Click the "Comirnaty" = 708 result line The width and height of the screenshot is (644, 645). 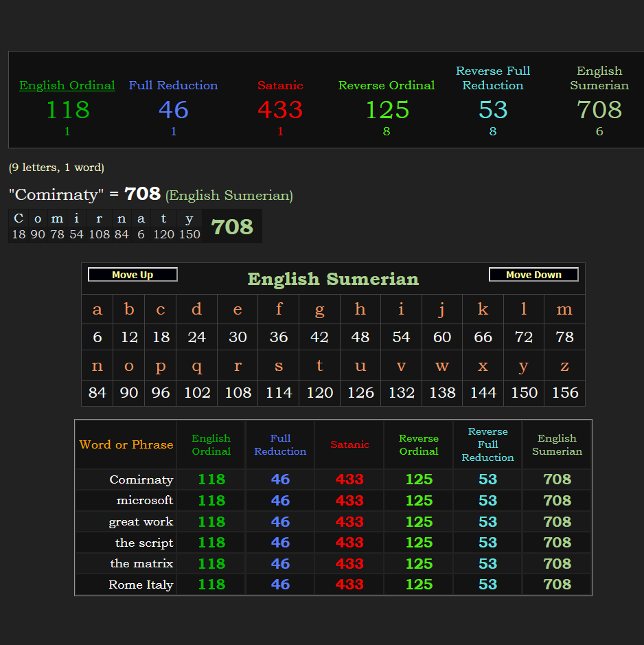pyautogui.click(x=151, y=194)
